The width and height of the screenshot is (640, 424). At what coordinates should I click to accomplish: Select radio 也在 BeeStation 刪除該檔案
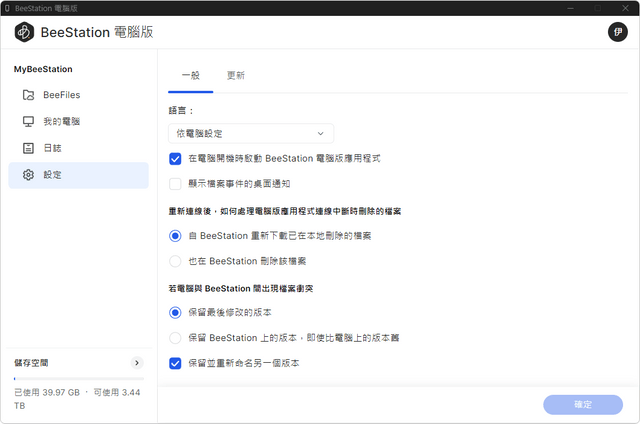coord(175,261)
